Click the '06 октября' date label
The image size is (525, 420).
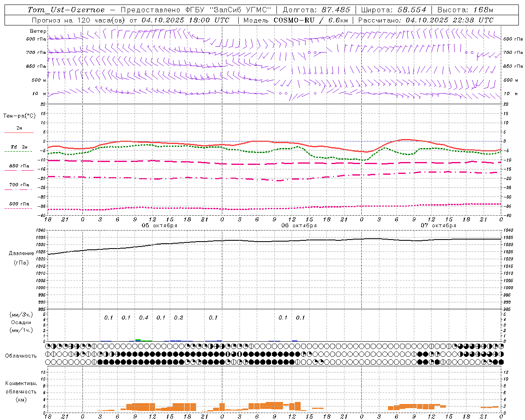[299, 226]
